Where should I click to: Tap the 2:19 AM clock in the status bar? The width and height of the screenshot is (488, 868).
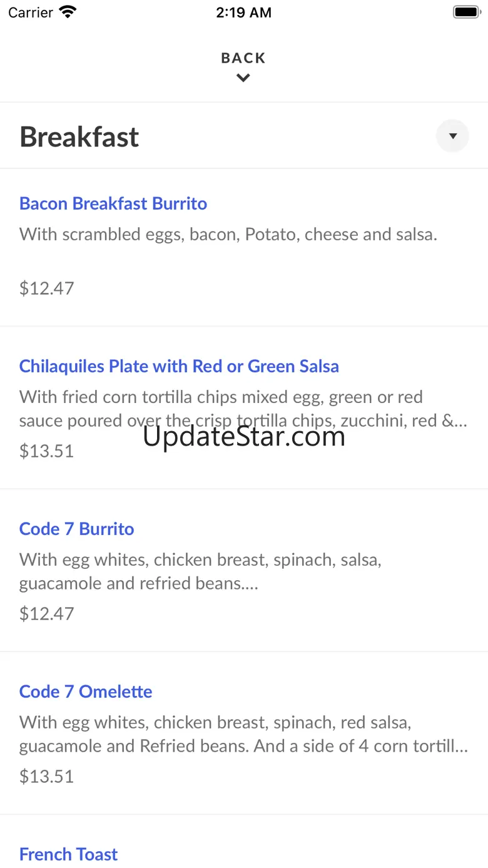tap(243, 13)
